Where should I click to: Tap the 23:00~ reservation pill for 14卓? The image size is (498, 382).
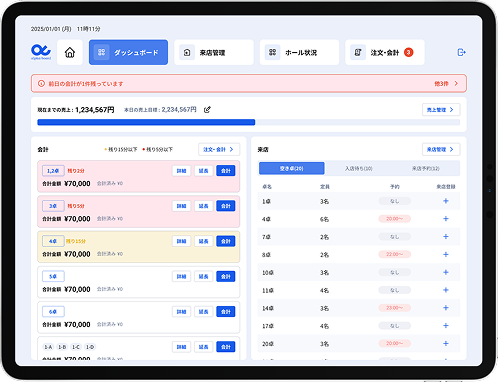pyautogui.click(x=395, y=308)
